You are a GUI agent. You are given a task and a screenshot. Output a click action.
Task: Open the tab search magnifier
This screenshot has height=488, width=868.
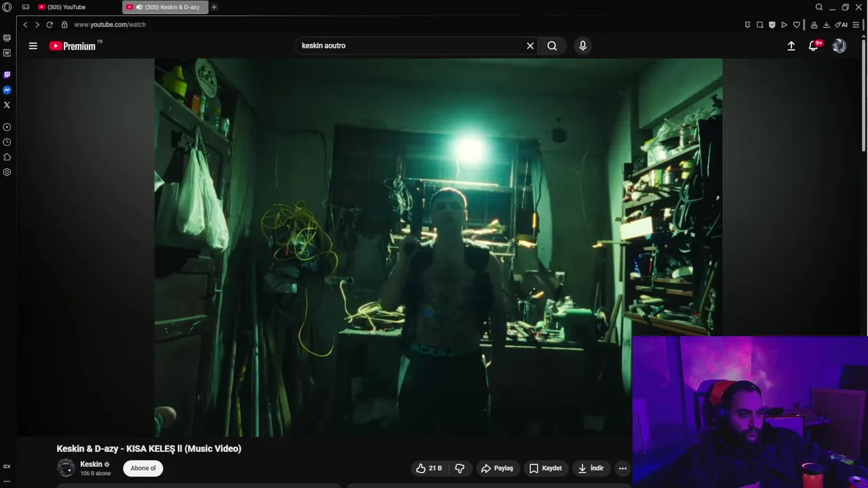tap(818, 7)
